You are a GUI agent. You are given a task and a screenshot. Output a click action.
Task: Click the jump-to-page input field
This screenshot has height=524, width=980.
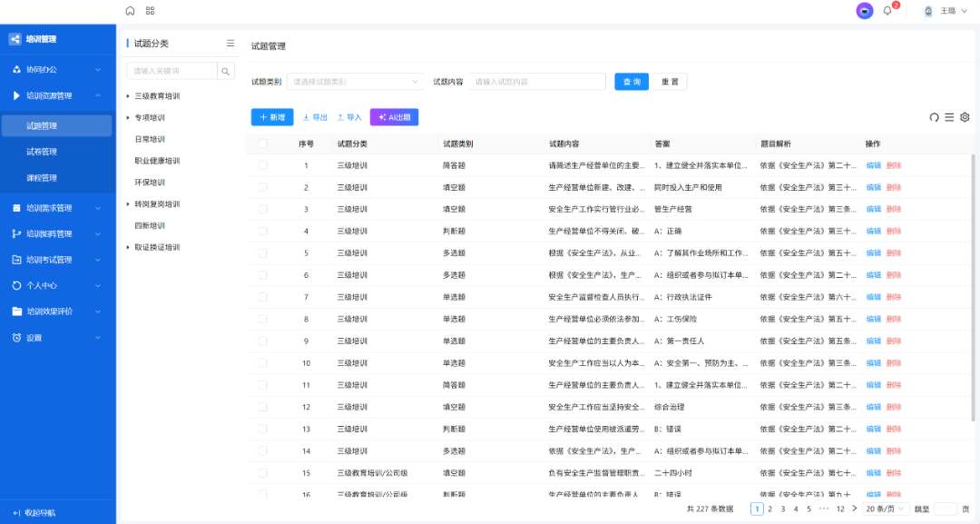click(945, 509)
